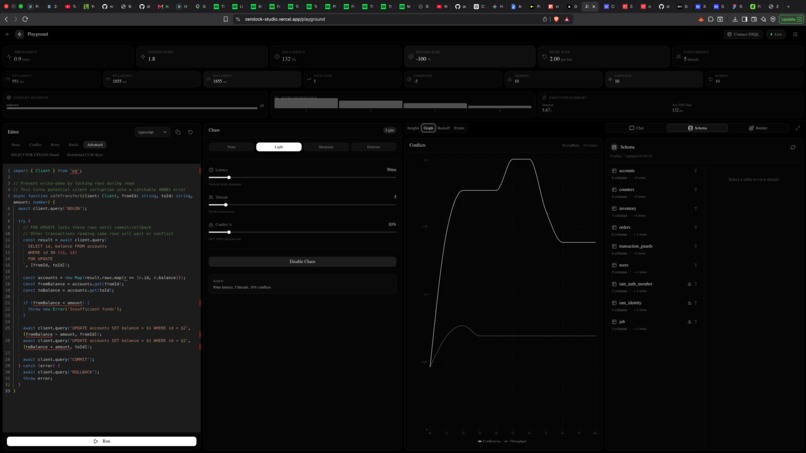Adjust the Threads slider handle

click(226, 205)
